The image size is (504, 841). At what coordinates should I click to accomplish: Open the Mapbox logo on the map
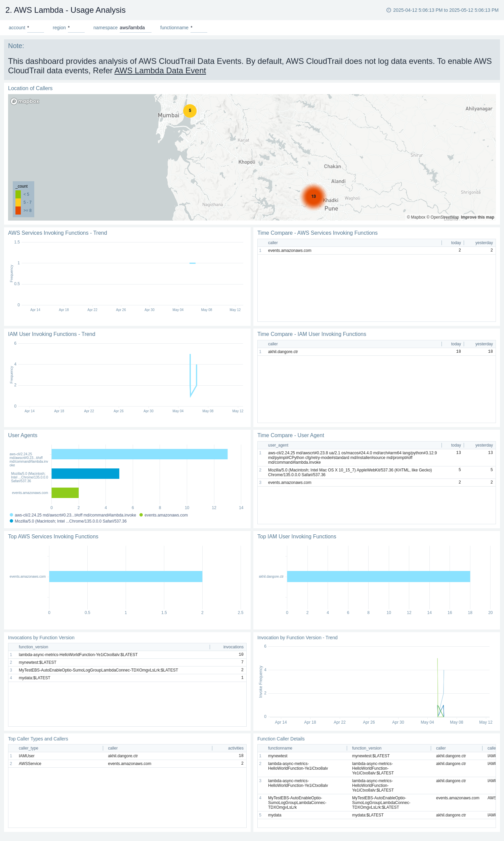pyautogui.click(x=25, y=101)
